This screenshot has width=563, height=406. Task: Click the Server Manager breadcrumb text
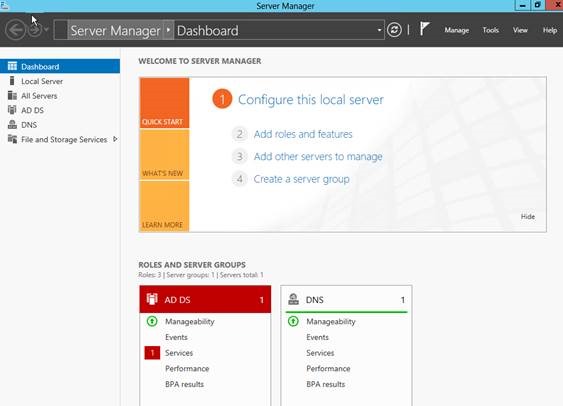[x=115, y=31]
